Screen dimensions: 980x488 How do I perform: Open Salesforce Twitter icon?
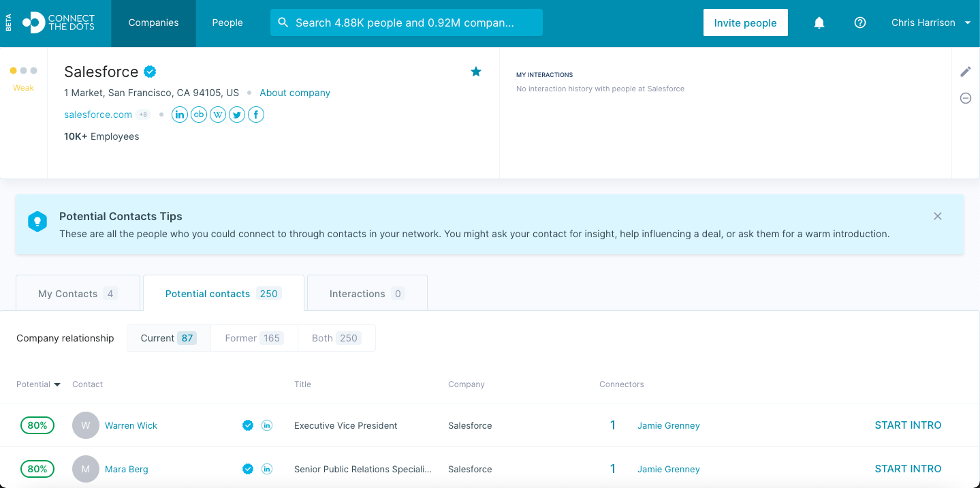coord(236,115)
